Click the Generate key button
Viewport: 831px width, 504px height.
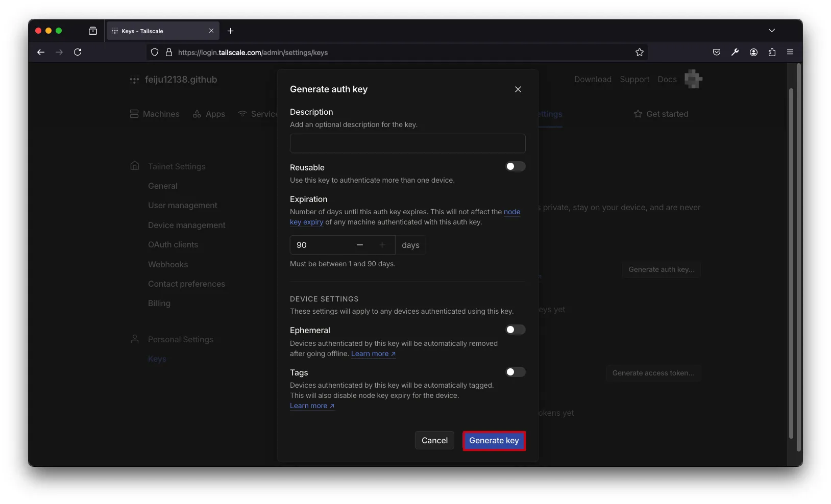(494, 441)
